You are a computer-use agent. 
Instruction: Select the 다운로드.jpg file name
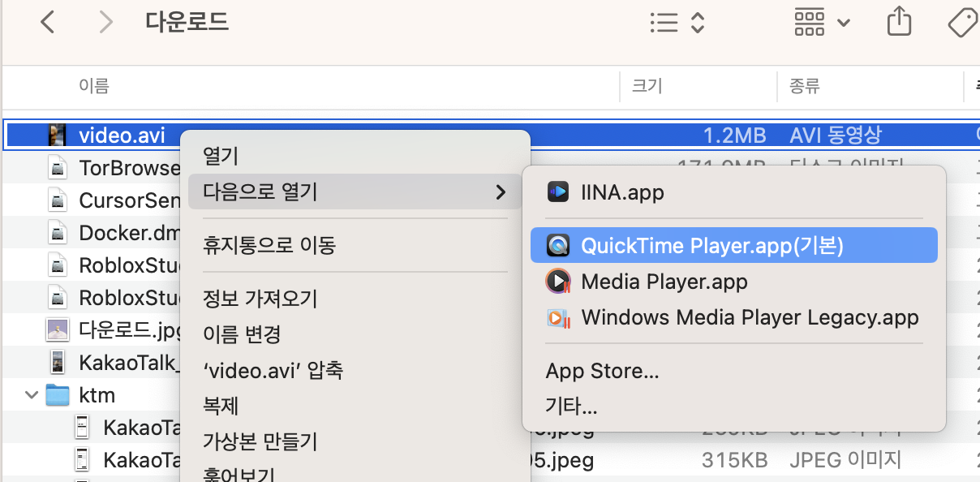click(x=129, y=330)
